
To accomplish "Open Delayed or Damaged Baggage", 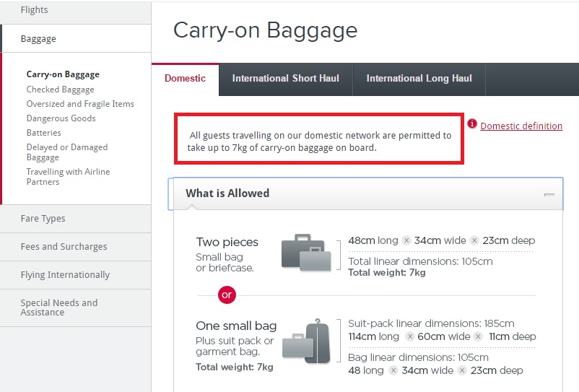I will point(67,152).
